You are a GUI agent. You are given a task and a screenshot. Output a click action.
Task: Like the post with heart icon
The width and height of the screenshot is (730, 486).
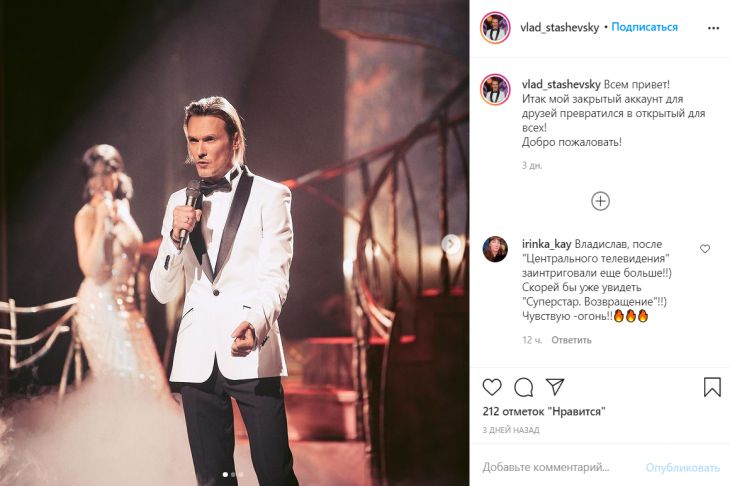492,387
